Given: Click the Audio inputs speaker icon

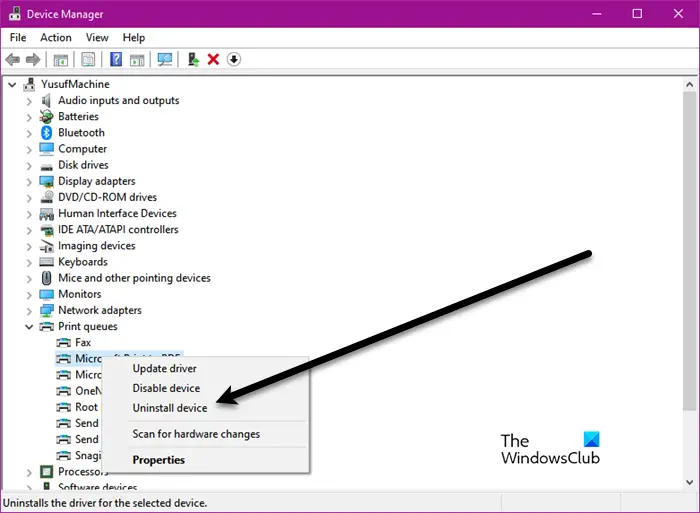Looking at the screenshot, I should click(46, 100).
